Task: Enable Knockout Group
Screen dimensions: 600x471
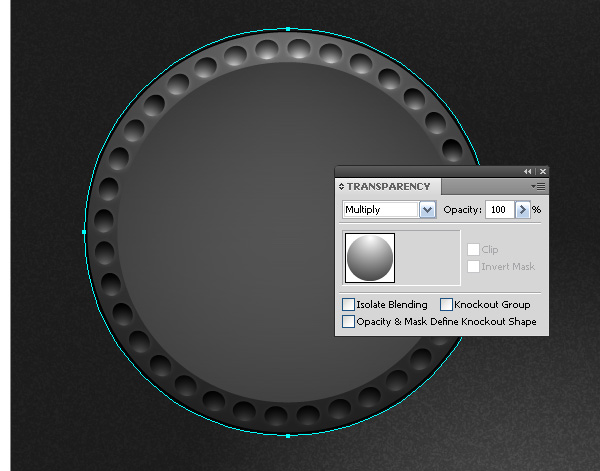Action: point(446,305)
